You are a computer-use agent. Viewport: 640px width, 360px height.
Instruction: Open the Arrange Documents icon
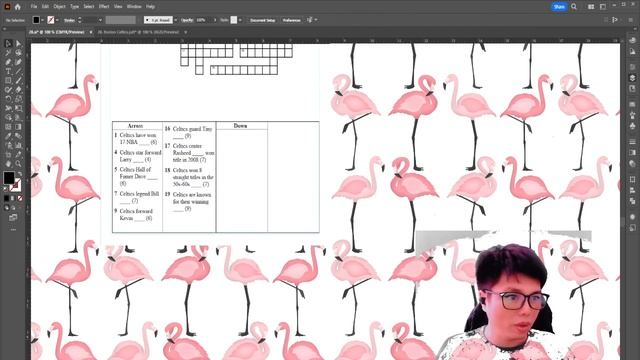click(x=591, y=7)
